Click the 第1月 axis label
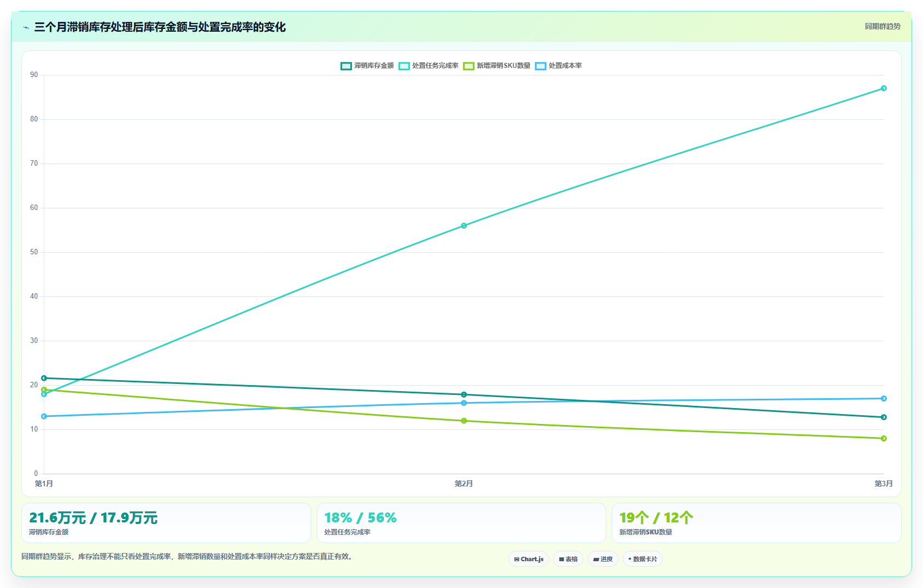 44,484
